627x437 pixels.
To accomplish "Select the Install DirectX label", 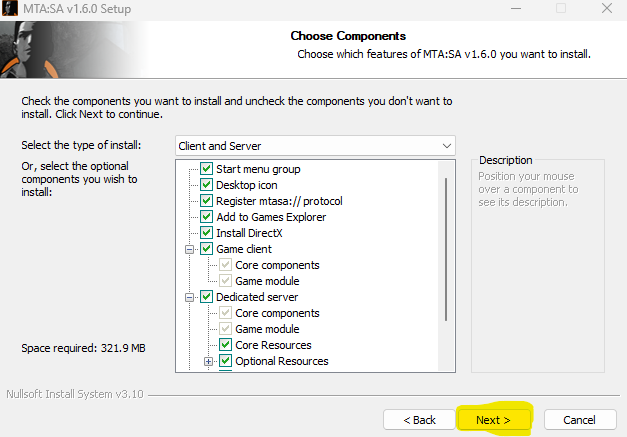I will (x=249, y=233).
